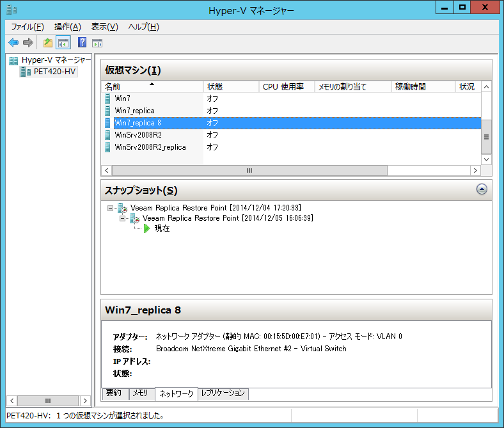Click the snapshot icon for 2014/12/05 restore point
The width and height of the screenshot is (504, 428).
(x=135, y=218)
